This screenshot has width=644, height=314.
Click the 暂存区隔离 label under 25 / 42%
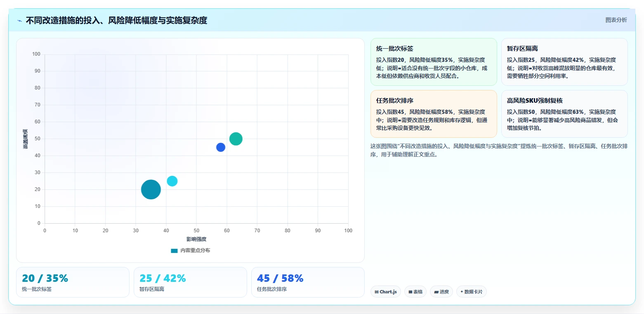click(x=152, y=289)
